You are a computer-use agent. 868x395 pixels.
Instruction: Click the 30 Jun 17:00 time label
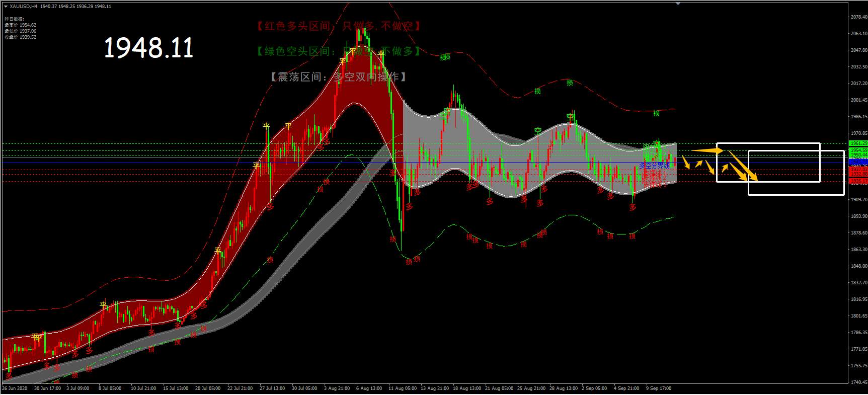point(47,388)
